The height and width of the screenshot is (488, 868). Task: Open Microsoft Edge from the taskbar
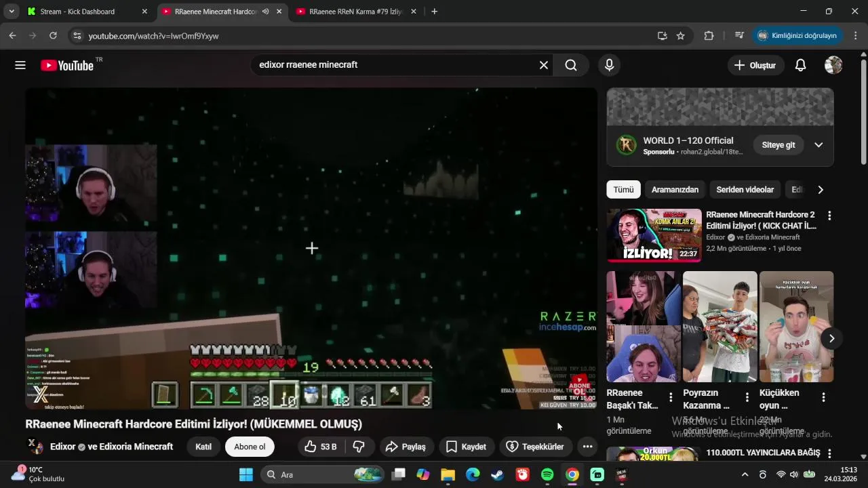[x=472, y=474]
